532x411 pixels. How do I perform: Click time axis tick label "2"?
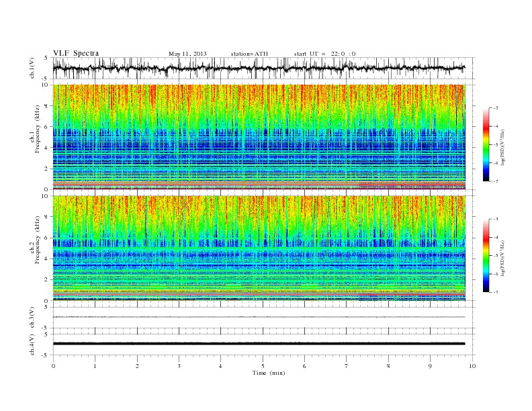[137, 366]
